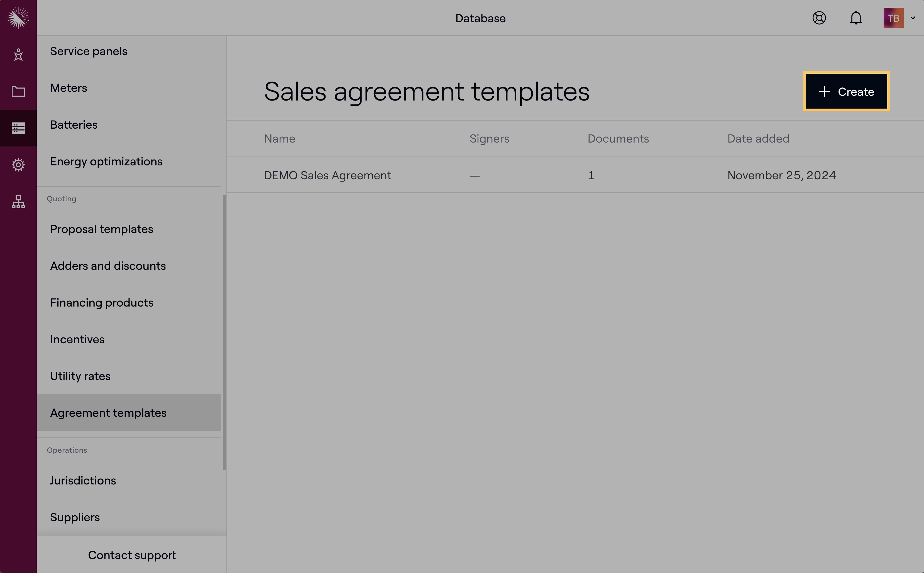The width and height of the screenshot is (924, 573).
Task: Open the projects folder icon
Action: point(18,91)
